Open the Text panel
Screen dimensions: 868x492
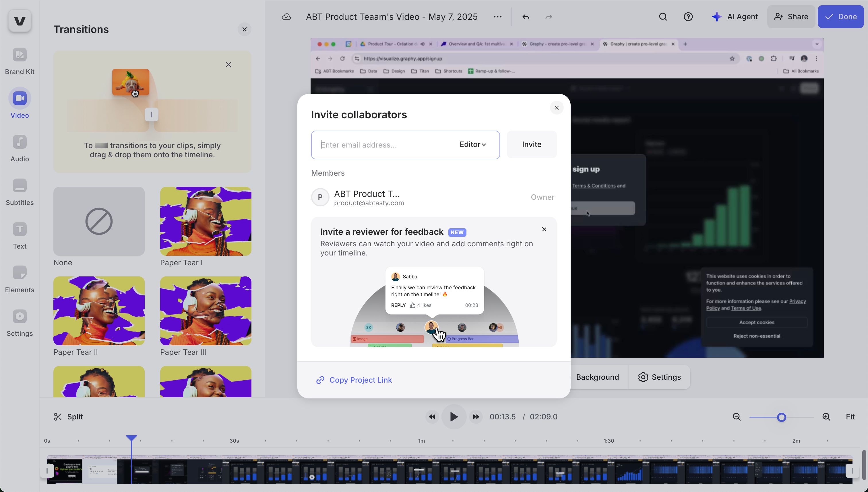(20, 236)
